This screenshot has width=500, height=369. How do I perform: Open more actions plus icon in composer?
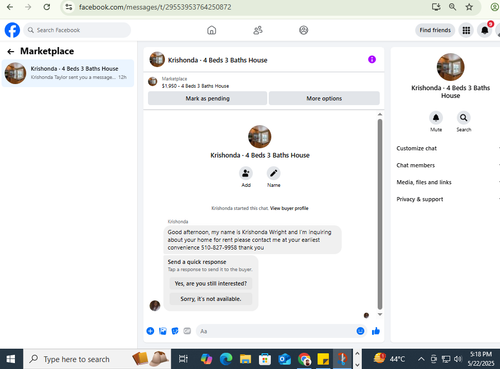coord(150,331)
